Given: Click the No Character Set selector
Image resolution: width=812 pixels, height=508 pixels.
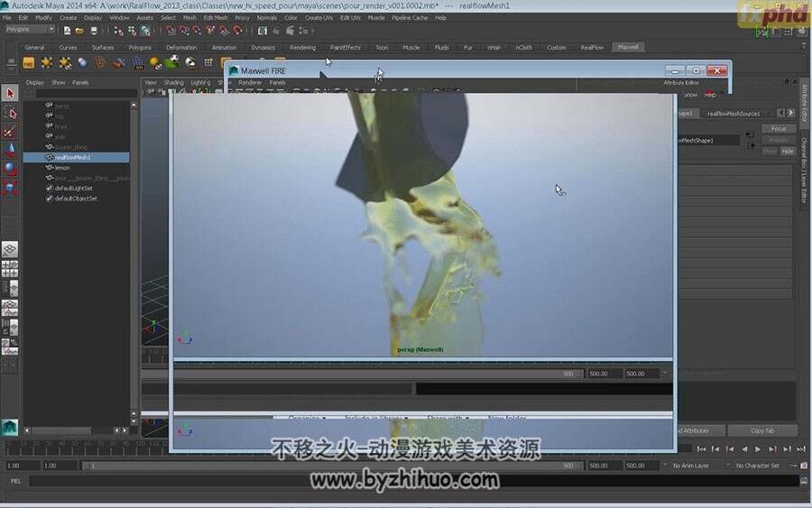Looking at the screenshot, I should pyautogui.click(x=757, y=466).
